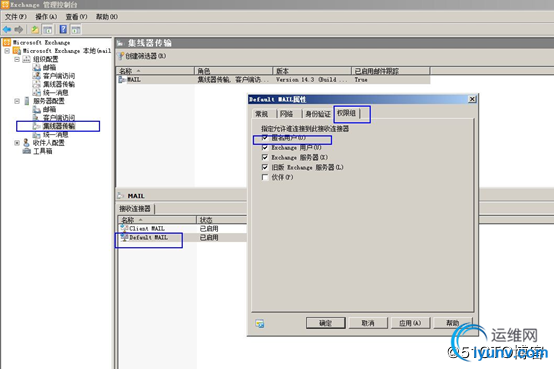Click 已启用邮件跟踪 column header
Screen dimensions: 554x369
coord(391,71)
